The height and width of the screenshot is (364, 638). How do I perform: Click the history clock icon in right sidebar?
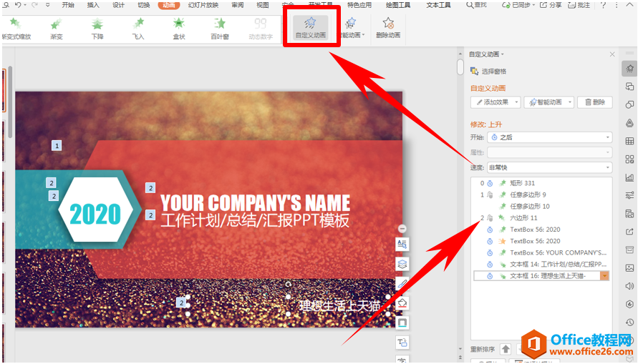point(629,322)
